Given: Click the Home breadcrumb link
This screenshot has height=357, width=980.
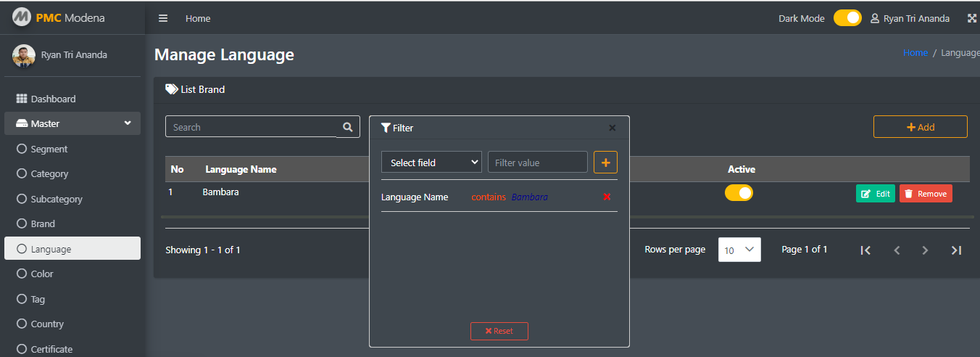Looking at the screenshot, I should tap(915, 53).
